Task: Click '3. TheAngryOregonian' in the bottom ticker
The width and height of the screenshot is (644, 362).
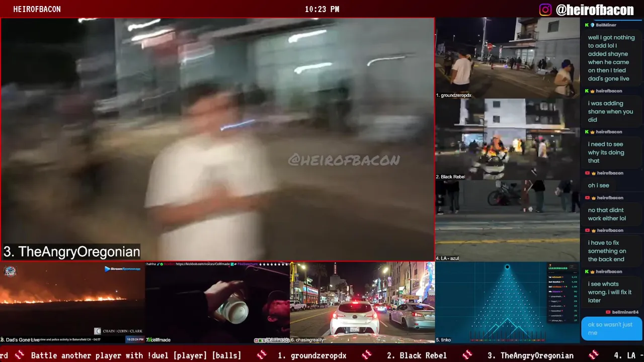Action: click(x=530, y=355)
